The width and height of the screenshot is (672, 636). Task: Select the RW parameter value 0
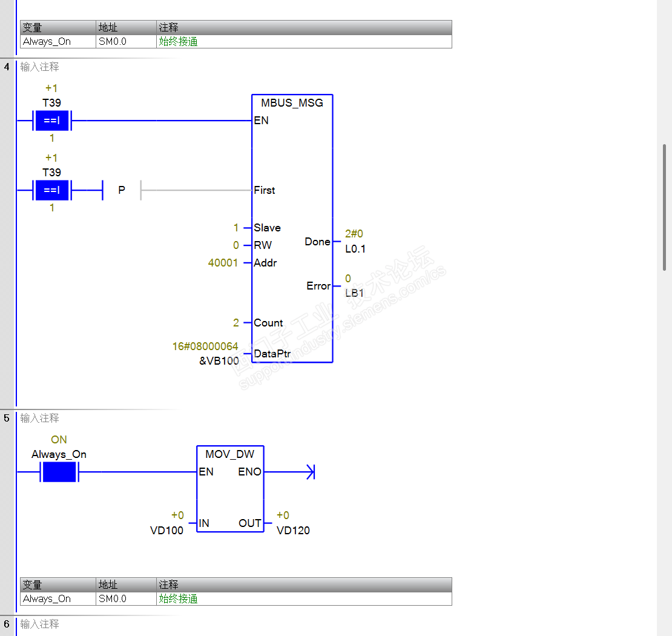[x=236, y=245]
